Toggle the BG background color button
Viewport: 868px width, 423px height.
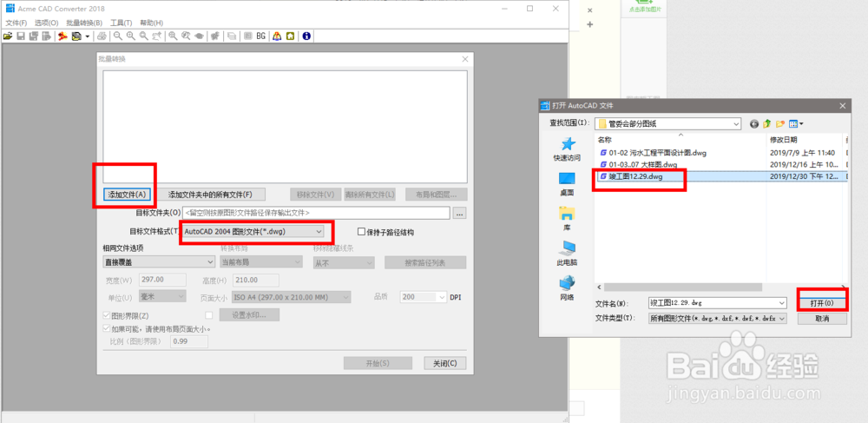pyautogui.click(x=260, y=36)
